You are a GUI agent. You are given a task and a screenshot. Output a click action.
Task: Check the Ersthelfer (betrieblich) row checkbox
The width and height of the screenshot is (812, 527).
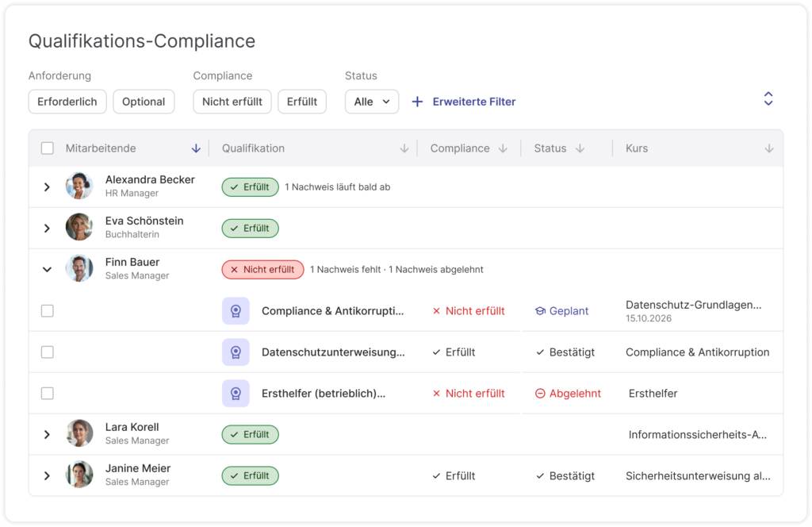(x=47, y=394)
